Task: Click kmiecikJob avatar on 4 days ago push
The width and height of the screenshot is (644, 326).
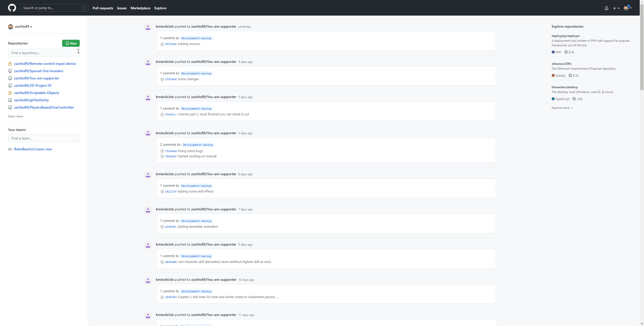Action: tap(148, 63)
